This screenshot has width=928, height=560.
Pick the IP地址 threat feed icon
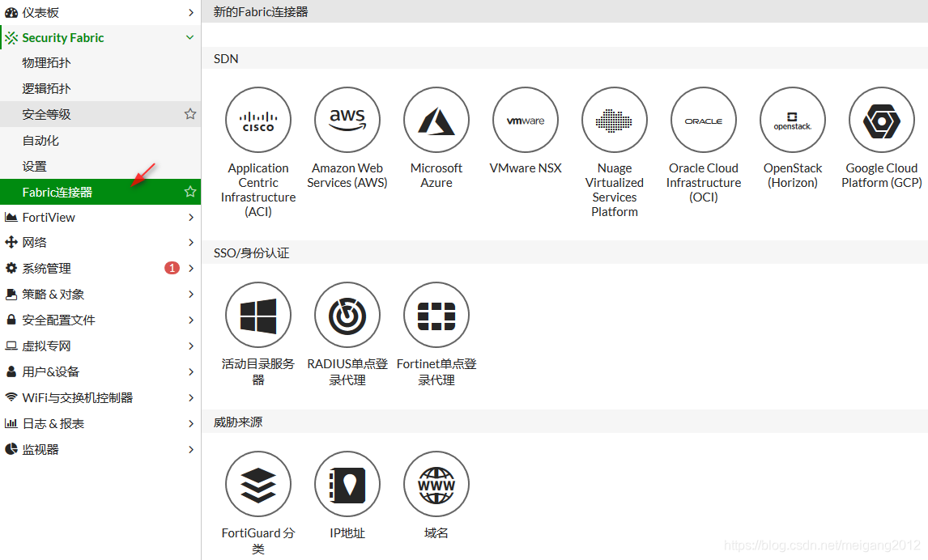[x=347, y=484]
